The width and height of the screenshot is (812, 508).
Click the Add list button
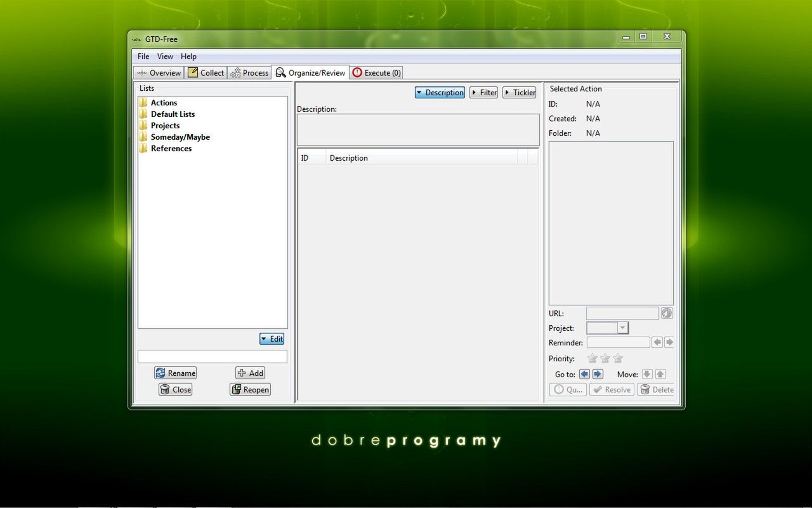tap(250, 373)
